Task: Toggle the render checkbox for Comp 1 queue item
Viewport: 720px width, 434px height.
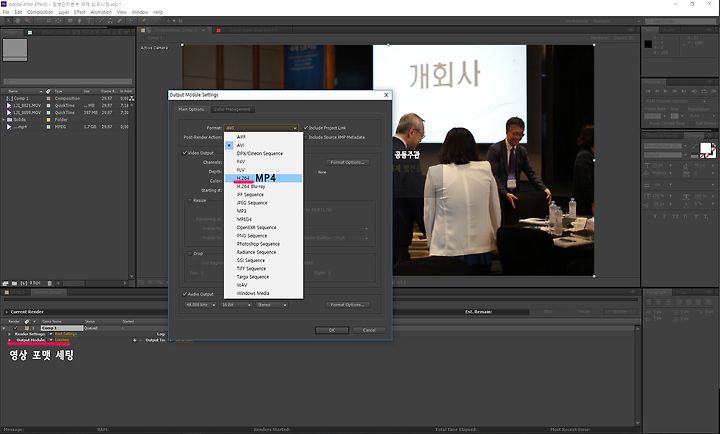Action: [16, 328]
